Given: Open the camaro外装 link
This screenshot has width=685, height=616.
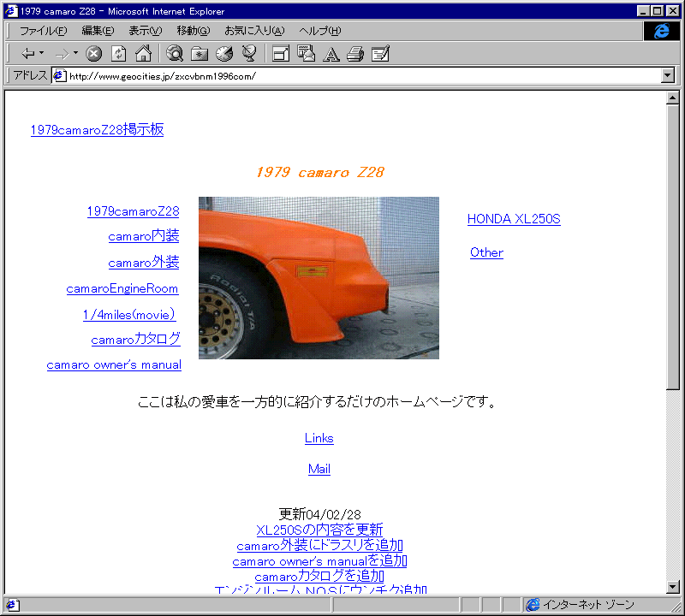Looking at the screenshot, I should [x=144, y=263].
